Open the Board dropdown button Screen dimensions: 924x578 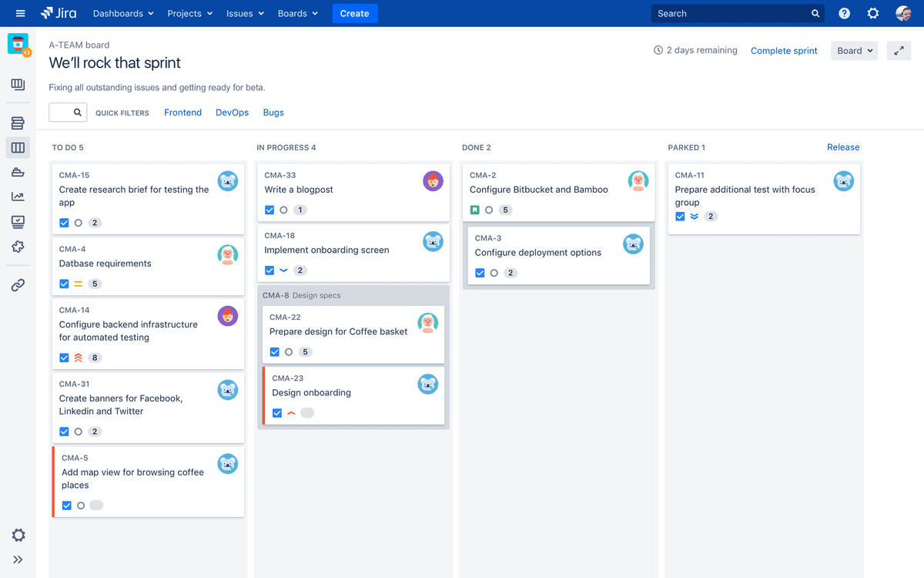854,51
